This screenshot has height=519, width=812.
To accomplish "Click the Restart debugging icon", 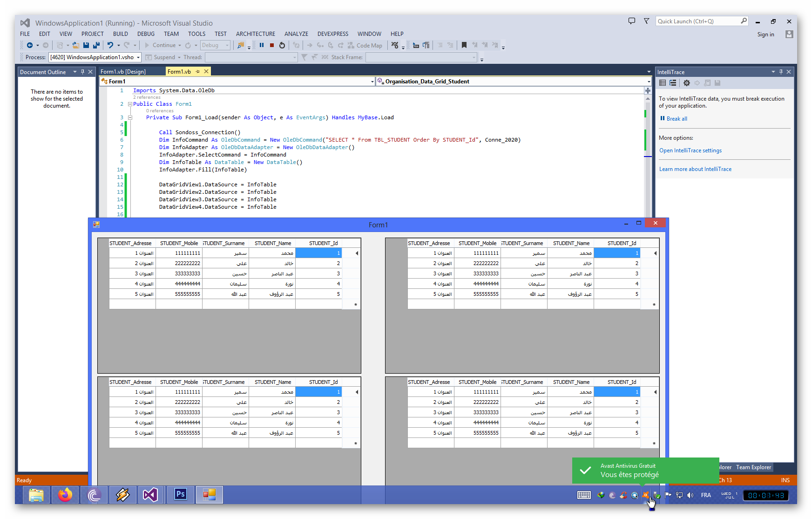I will (x=282, y=45).
